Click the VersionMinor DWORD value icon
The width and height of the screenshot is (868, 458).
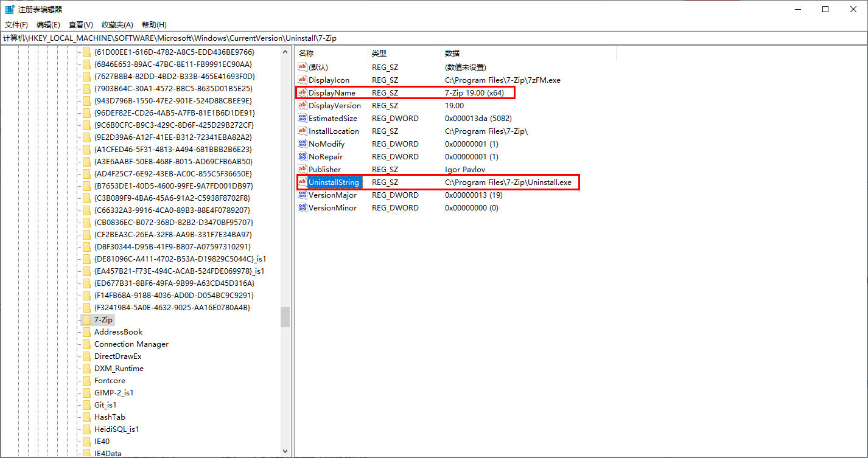point(303,207)
